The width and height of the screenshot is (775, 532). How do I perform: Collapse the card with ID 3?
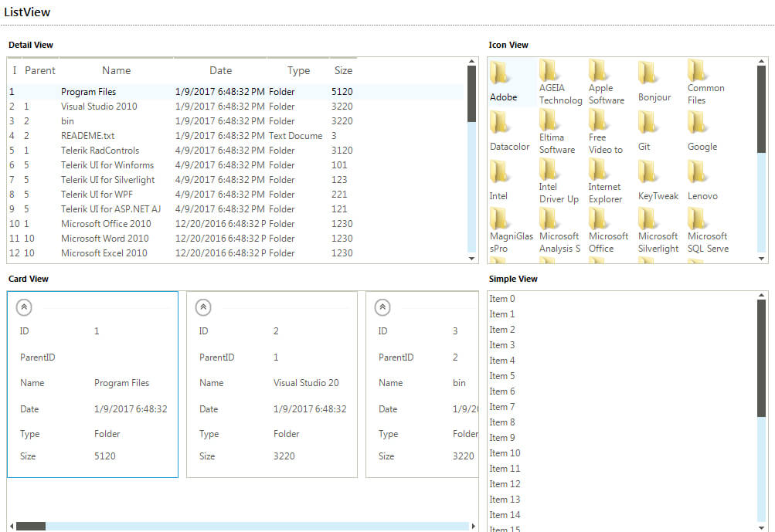(x=382, y=307)
